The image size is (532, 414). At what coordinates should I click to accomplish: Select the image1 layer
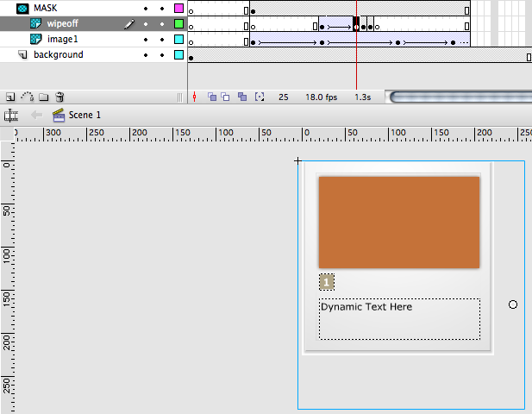point(93,40)
